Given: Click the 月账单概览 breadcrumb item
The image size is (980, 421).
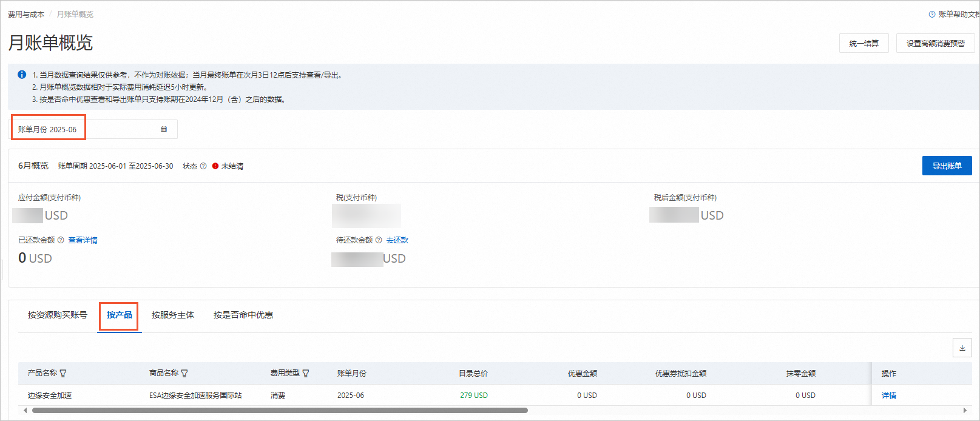Looking at the screenshot, I should tap(75, 15).
